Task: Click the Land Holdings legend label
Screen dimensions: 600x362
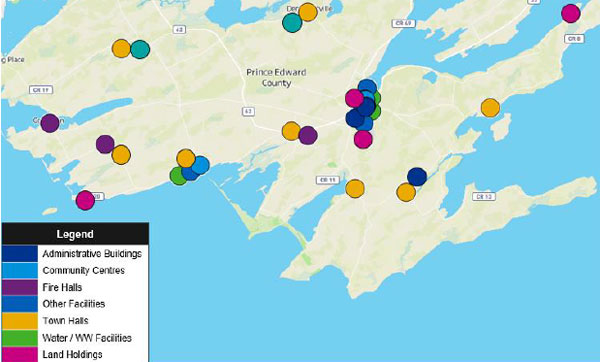Action: 72,354
